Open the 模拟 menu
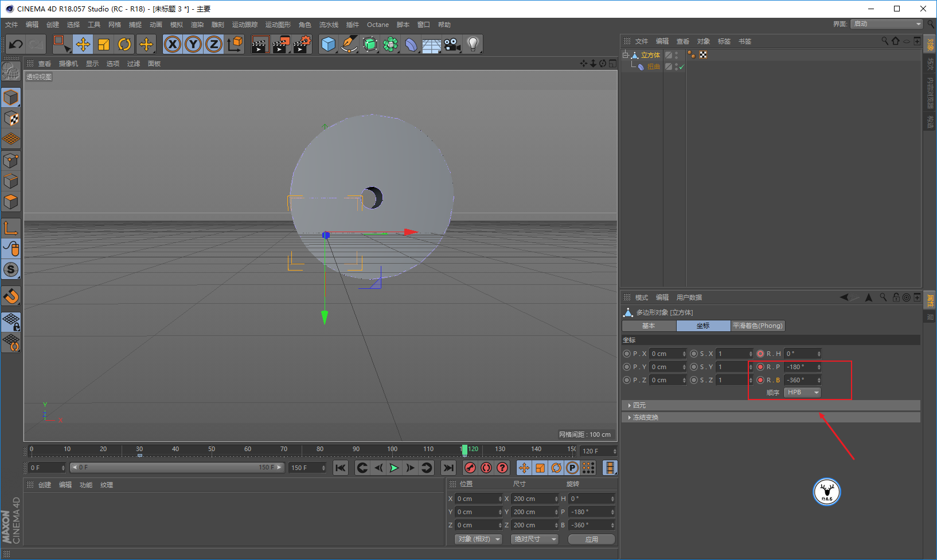Viewport: 937px width, 560px height. pos(177,25)
